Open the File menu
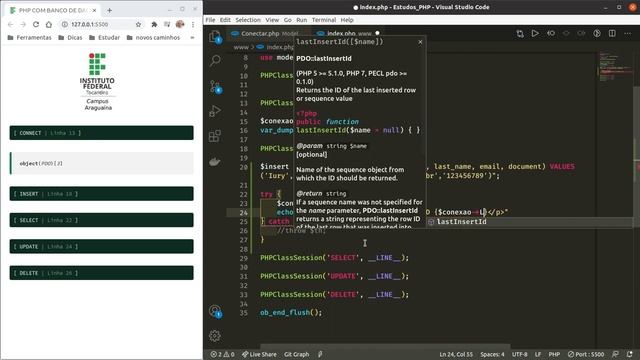The image size is (640, 360). tap(210, 20)
